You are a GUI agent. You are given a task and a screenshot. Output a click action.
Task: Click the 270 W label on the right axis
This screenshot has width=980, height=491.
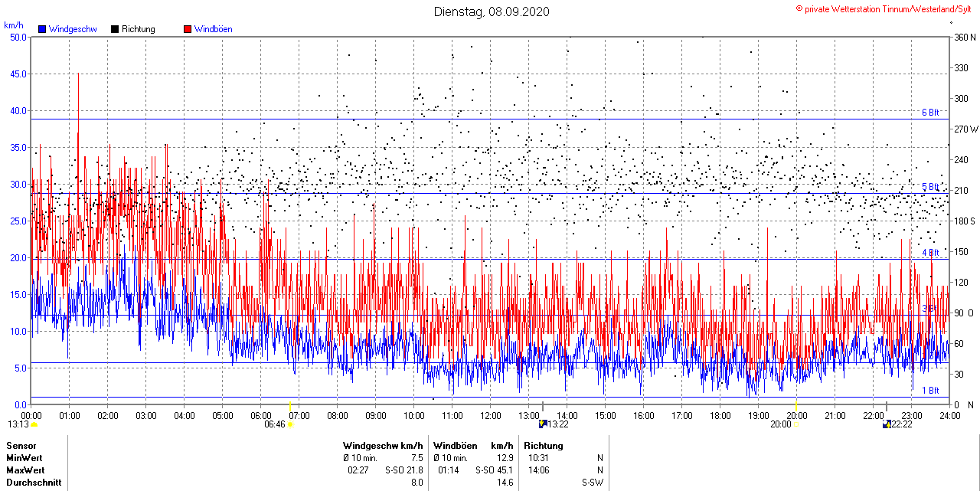point(965,129)
